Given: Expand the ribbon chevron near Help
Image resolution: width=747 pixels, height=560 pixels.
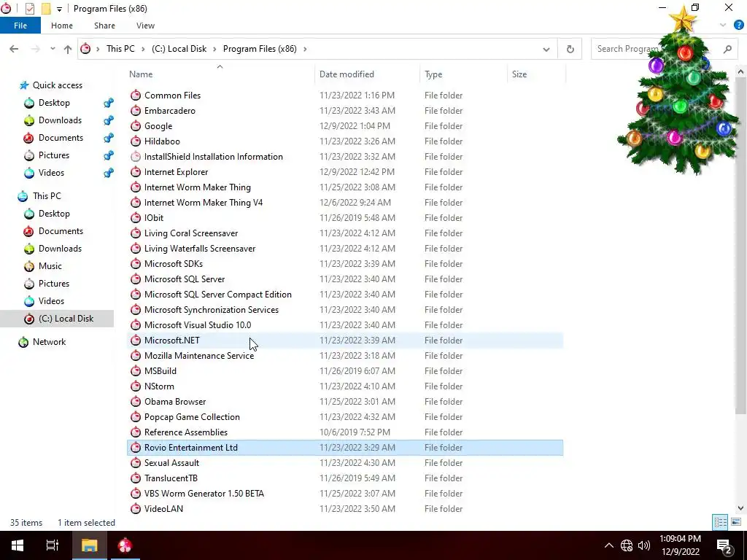Looking at the screenshot, I should click(x=723, y=26).
